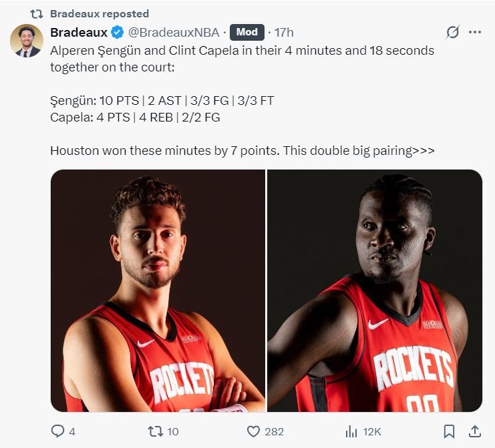
Task: Click the Grok explain icon
Action: [x=453, y=32]
